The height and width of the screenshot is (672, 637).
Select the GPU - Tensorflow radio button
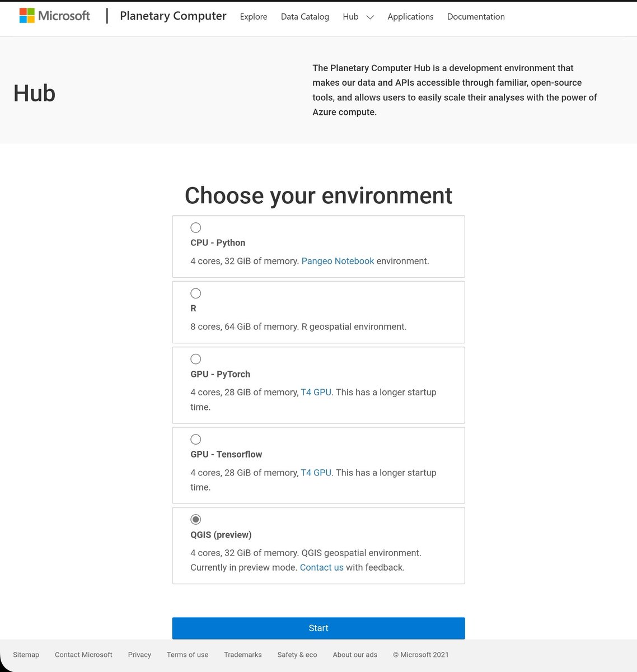point(195,439)
